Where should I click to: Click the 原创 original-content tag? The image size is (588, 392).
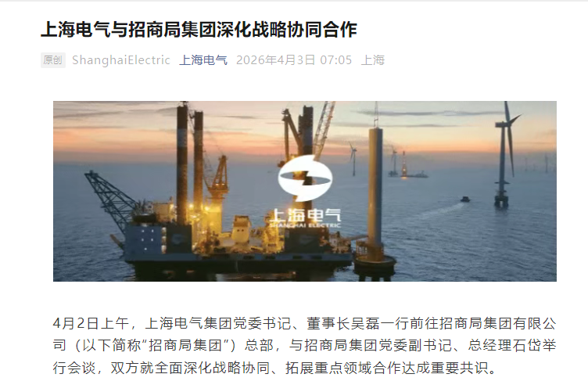[53, 60]
